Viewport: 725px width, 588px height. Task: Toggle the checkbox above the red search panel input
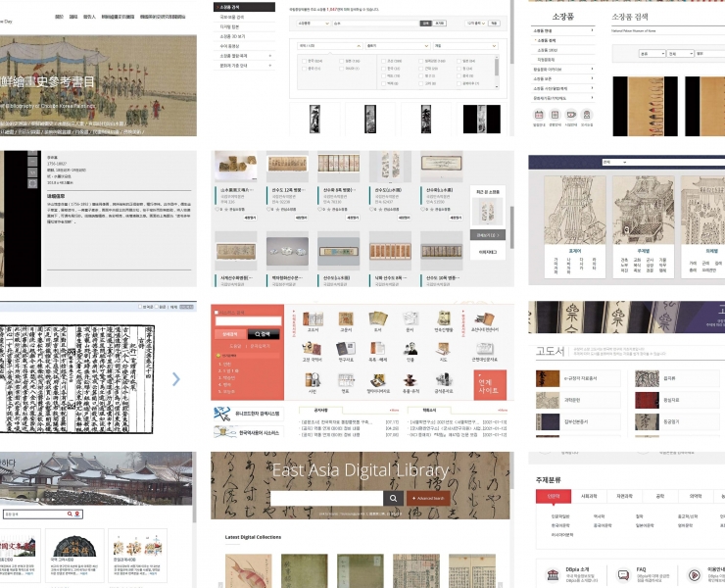coord(217,313)
